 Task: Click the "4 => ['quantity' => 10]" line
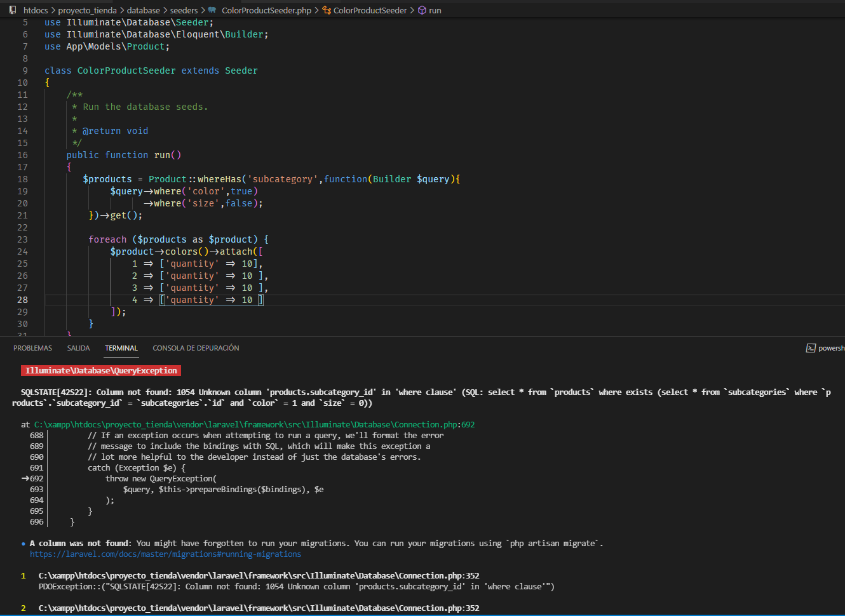(x=198, y=300)
